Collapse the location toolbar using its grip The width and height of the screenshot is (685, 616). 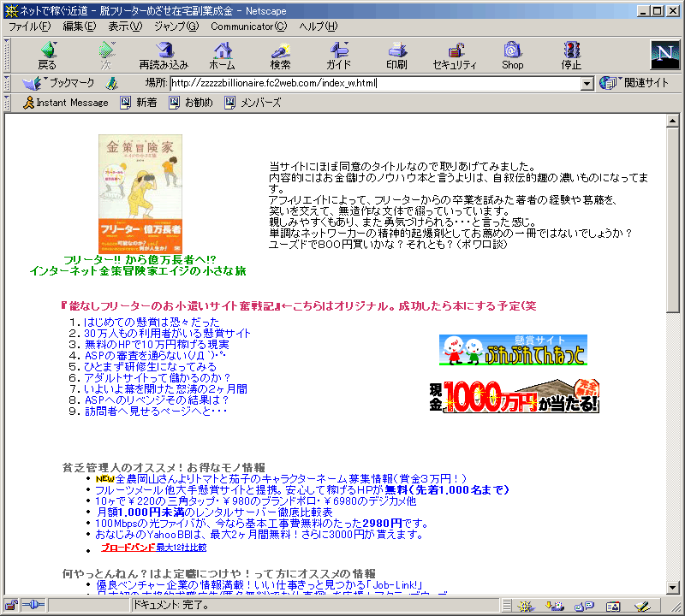pos(7,83)
